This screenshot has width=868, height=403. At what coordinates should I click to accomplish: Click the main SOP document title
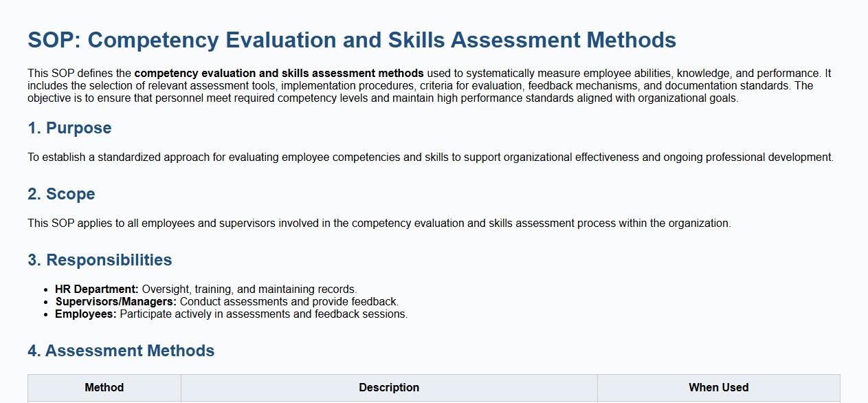click(x=352, y=40)
